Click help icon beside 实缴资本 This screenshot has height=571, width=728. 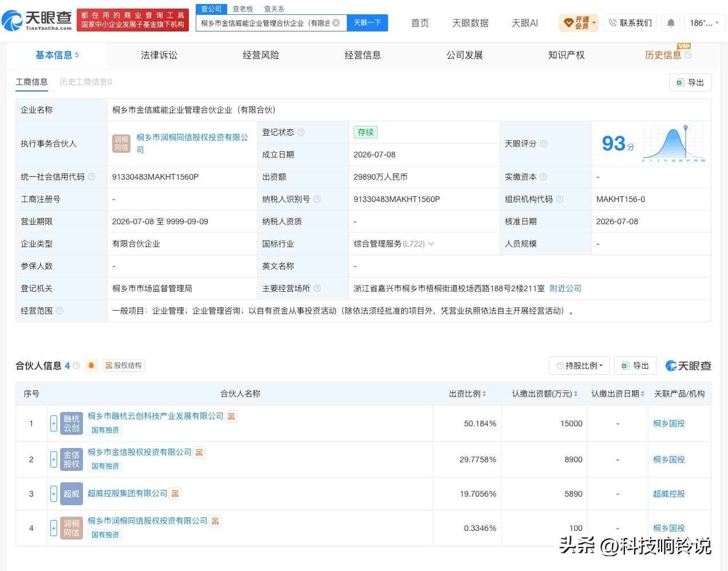pos(543,177)
